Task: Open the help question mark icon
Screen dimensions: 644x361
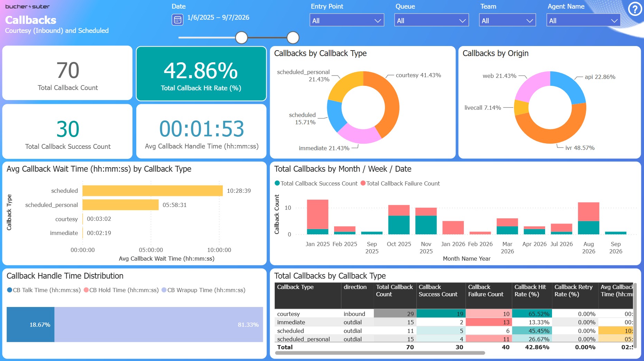Action: point(635,9)
